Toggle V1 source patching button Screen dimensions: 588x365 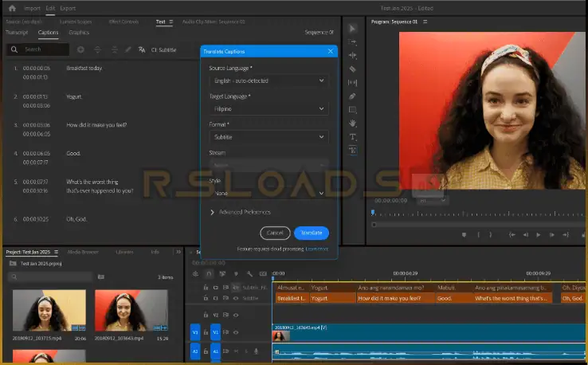tap(195, 332)
